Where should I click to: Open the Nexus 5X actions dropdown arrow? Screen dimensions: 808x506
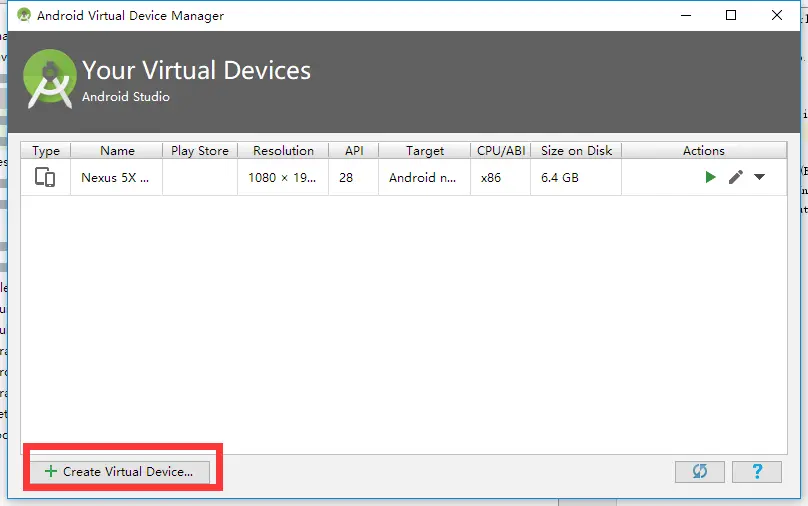point(759,177)
